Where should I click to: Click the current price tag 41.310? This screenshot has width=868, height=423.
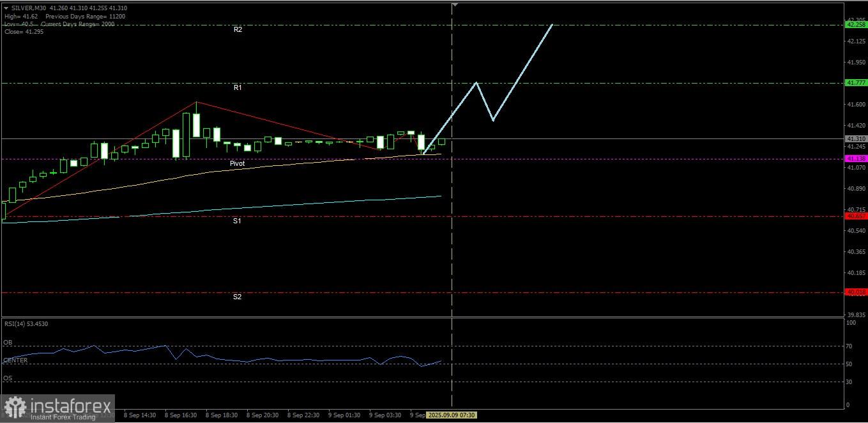click(856, 138)
